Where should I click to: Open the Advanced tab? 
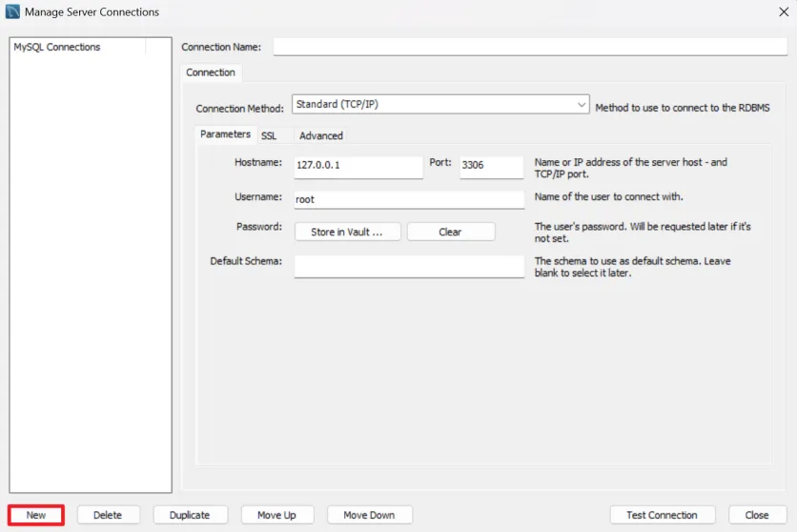click(x=320, y=135)
